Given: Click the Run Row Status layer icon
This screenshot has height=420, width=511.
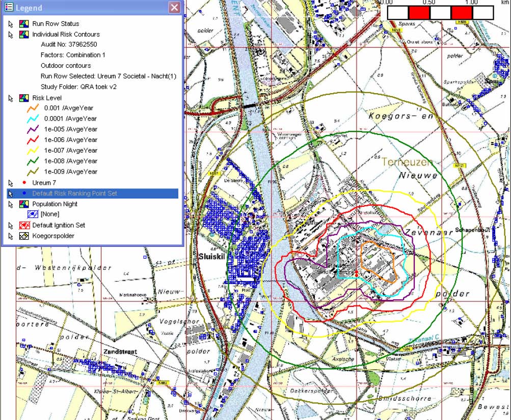Looking at the screenshot, I should click(24, 24).
